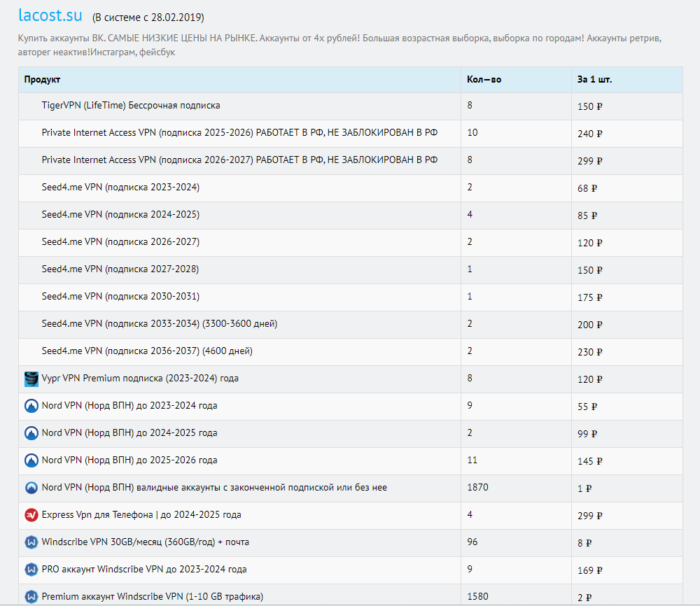The height and width of the screenshot is (606, 700).
Task: Open Seed4.me VPN (подписка 2030-2031) product
Action: [x=120, y=296]
